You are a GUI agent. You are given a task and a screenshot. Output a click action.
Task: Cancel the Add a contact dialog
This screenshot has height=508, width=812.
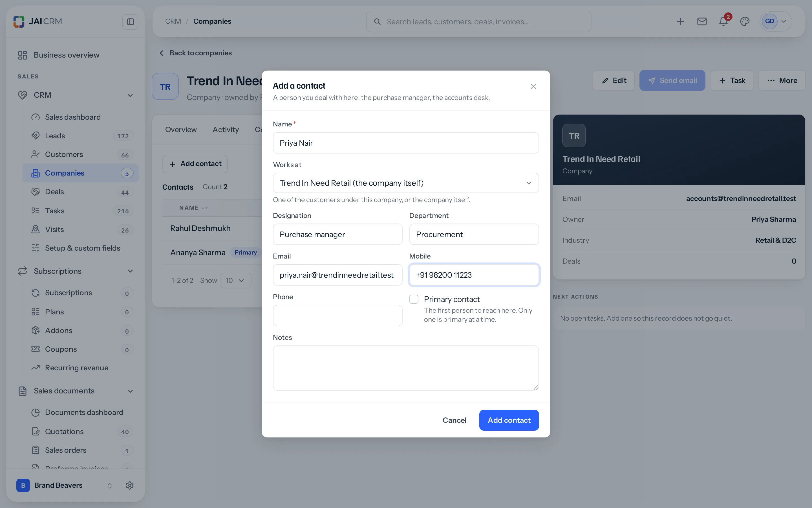pyautogui.click(x=454, y=420)
